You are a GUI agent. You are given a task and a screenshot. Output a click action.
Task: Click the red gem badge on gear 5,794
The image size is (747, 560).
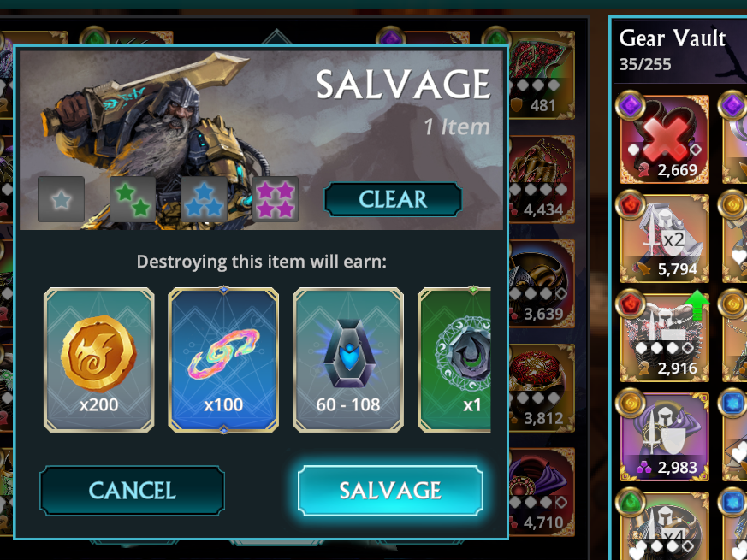(631, 203)
